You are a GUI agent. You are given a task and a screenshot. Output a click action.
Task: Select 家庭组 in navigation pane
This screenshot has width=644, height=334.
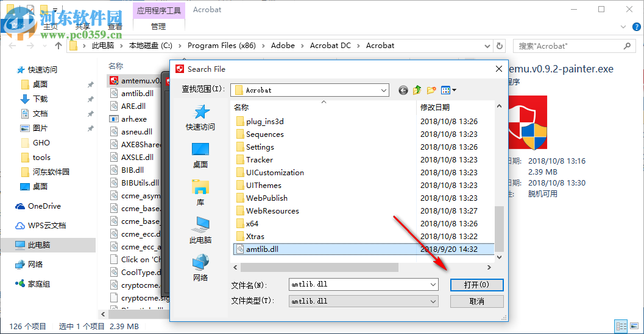point(33,284)
